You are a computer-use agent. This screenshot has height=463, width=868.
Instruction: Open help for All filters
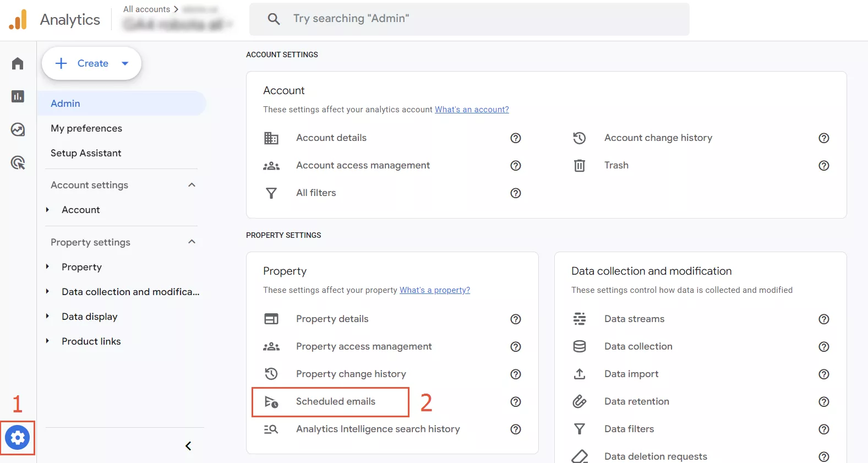click(516, 193)
